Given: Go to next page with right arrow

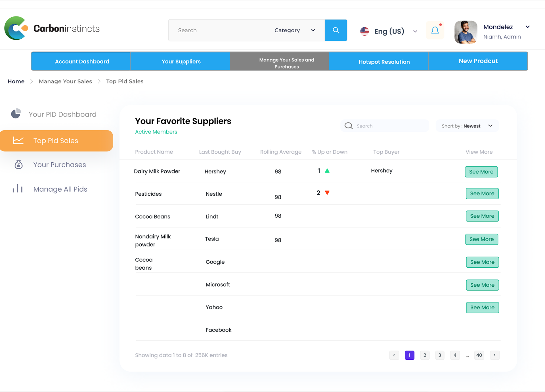Looking at the screenshot, I should 495,355.
